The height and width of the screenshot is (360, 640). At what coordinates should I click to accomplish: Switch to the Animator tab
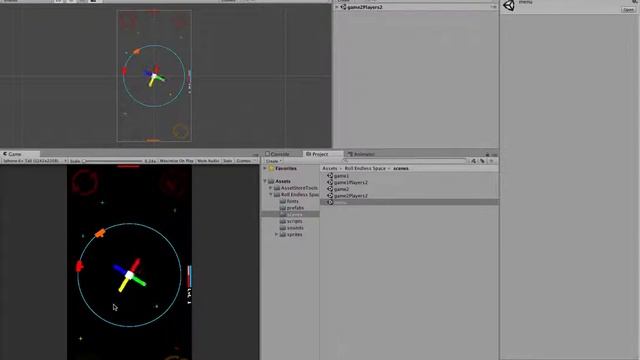361,154
